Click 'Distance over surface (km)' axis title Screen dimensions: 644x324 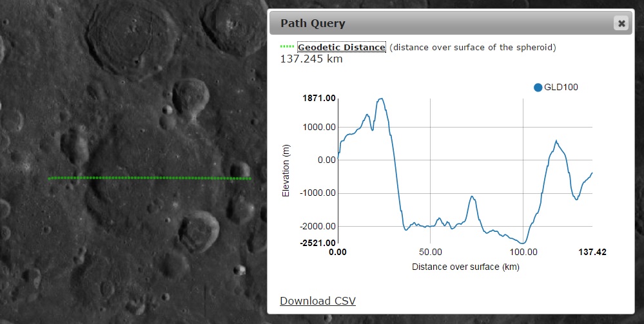coord(465,267)
